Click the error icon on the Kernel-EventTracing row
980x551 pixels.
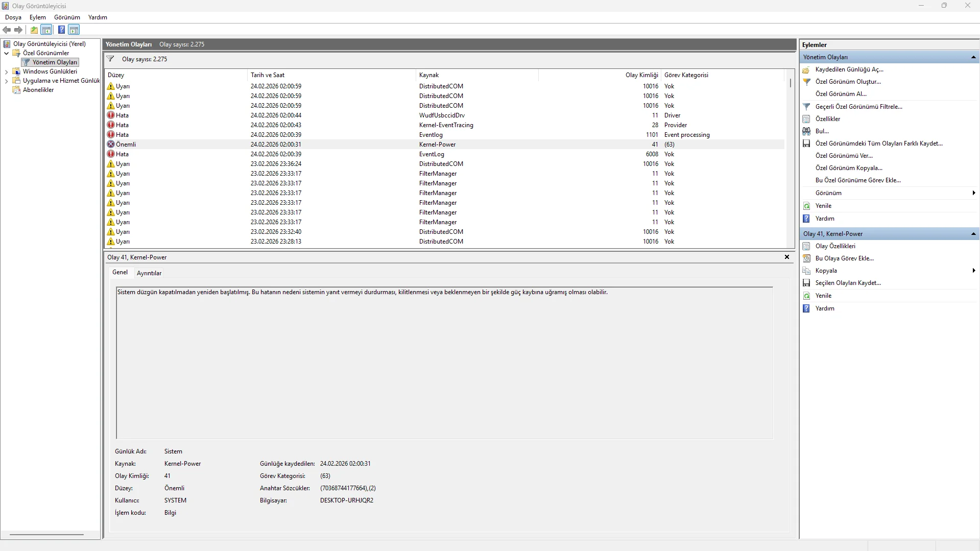point(111,125)
